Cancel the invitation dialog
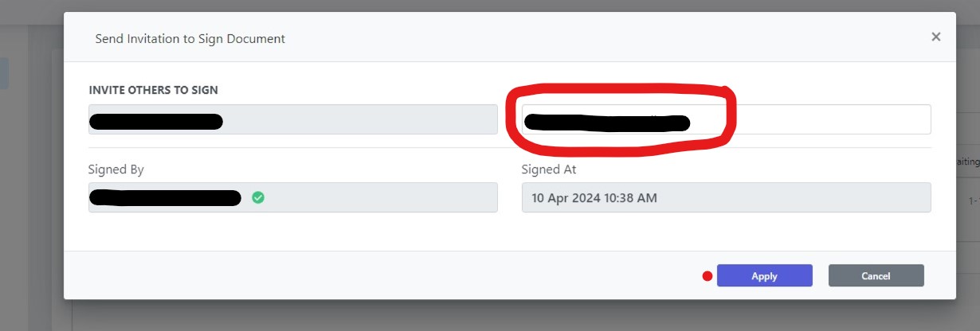980x331 pixels. tap(876, 275)
